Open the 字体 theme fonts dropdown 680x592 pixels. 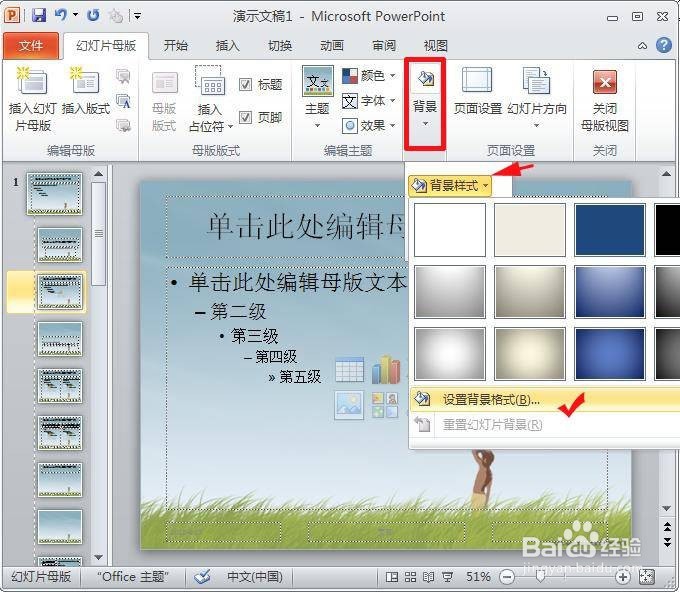(x=369, y=101)
